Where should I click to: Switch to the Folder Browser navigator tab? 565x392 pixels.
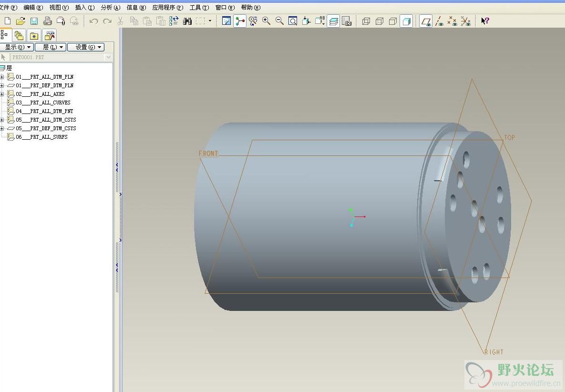pos(19,35)
